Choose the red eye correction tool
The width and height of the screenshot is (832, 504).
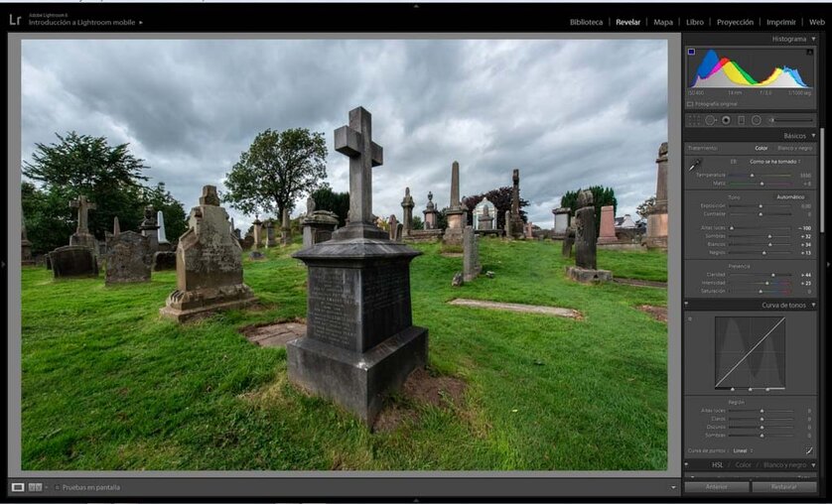(726, 120)
